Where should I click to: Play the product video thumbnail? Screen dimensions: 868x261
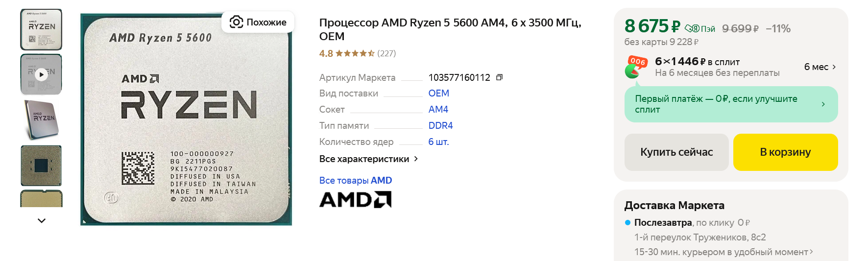click(x=41, y=74)
